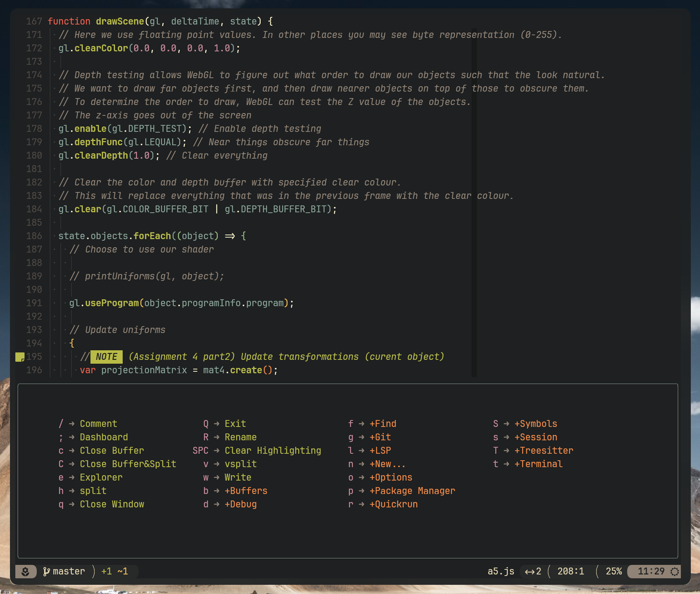Click the +1 added lines indicator
The width and height of the screenshot is (700, 594).
coord(107,571)
